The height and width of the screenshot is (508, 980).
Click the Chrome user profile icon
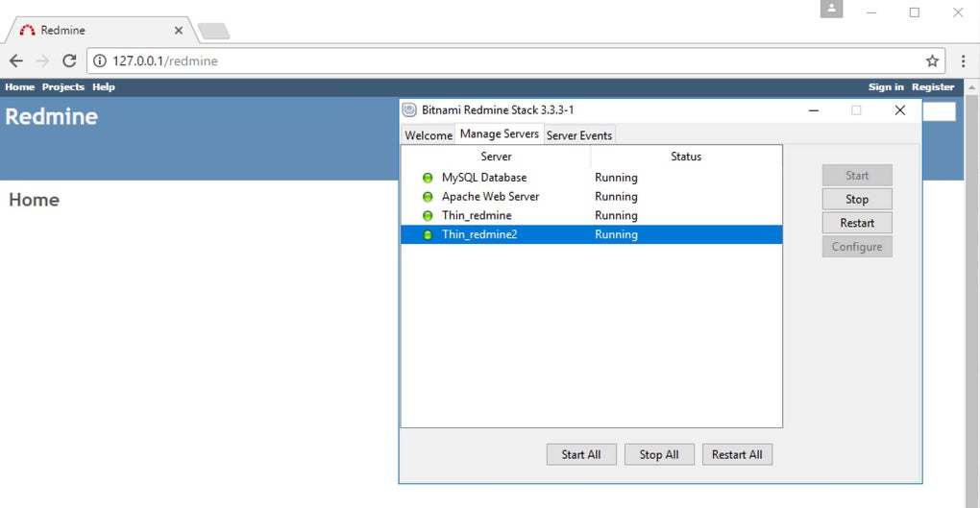click(x=831, y=9)
